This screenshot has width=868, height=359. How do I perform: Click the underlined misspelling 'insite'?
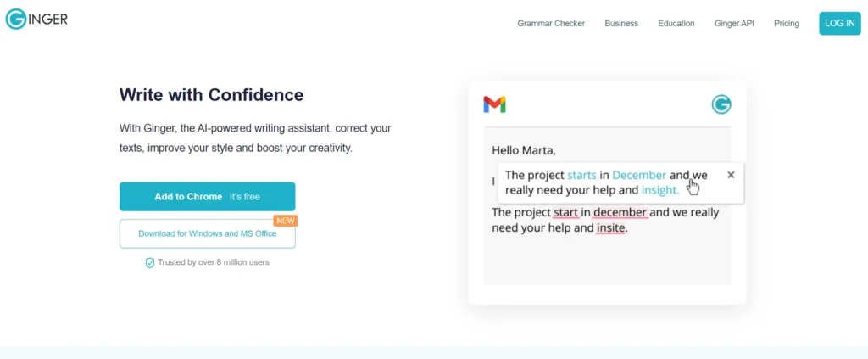click(610, 227)
